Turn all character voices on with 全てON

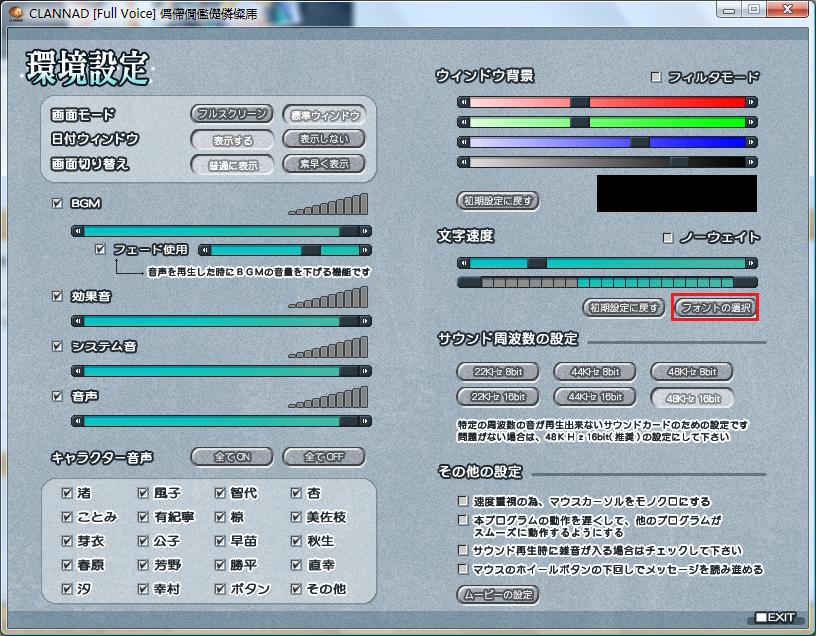click(232, 457)
